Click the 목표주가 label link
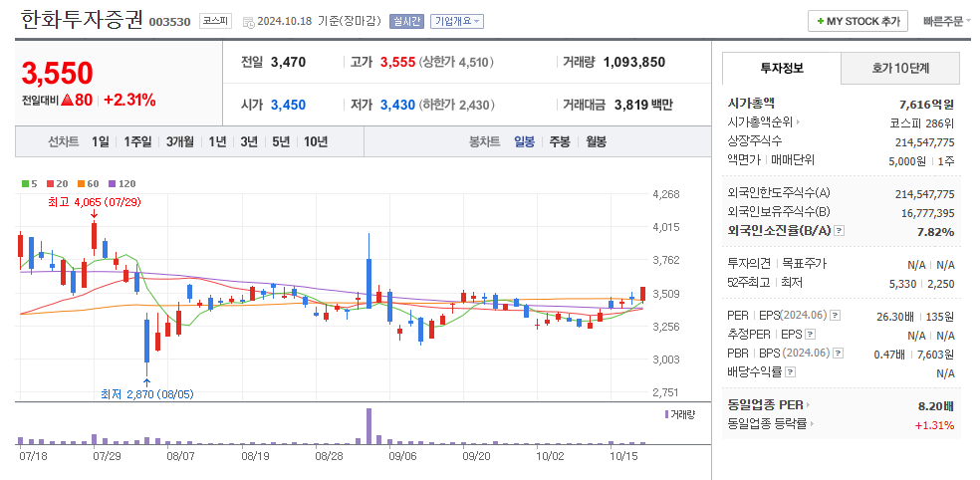Image resolution: width=980 pixels, height=480 pixels. click(x=805, y=264)
